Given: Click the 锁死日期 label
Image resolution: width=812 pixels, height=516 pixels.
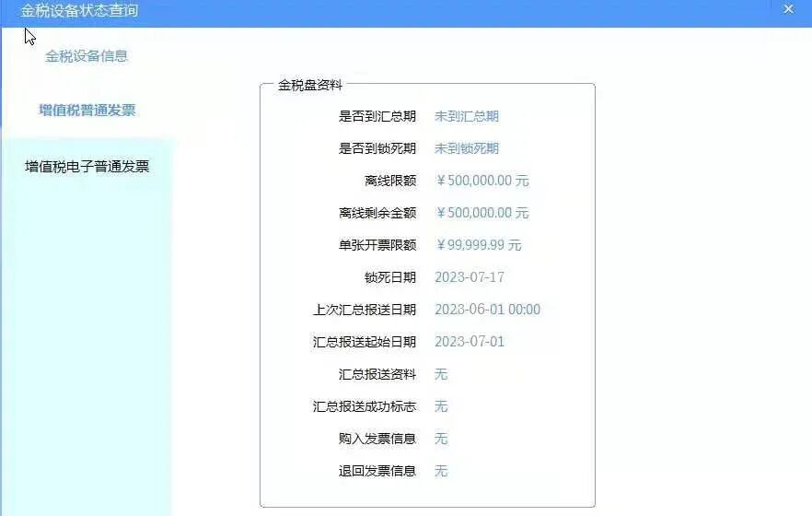Looking at the screenshot, I should (390, 277).
